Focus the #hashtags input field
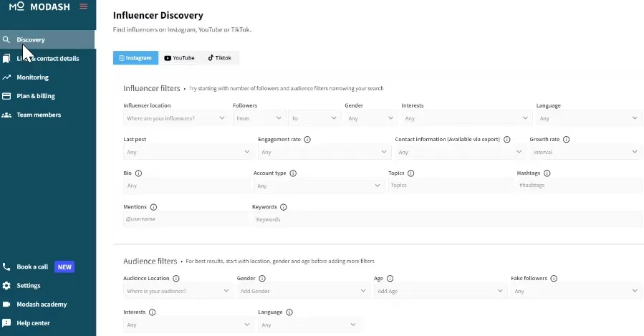 coord(579,186)
